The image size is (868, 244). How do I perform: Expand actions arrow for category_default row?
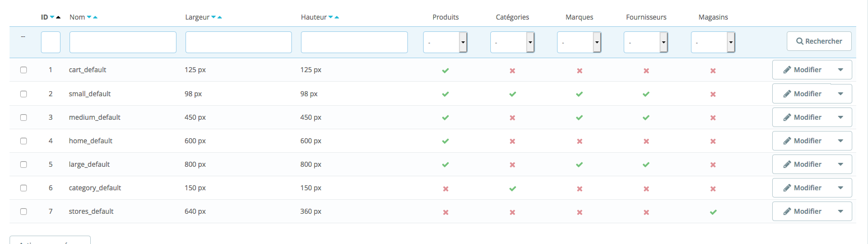[841, 188]
